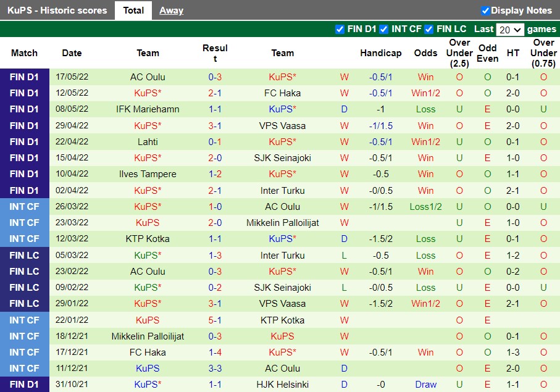This screenshot has width=560, height=392.
Task: Uncheck the INT CF filter checkbox
Action: pos(383,29)
